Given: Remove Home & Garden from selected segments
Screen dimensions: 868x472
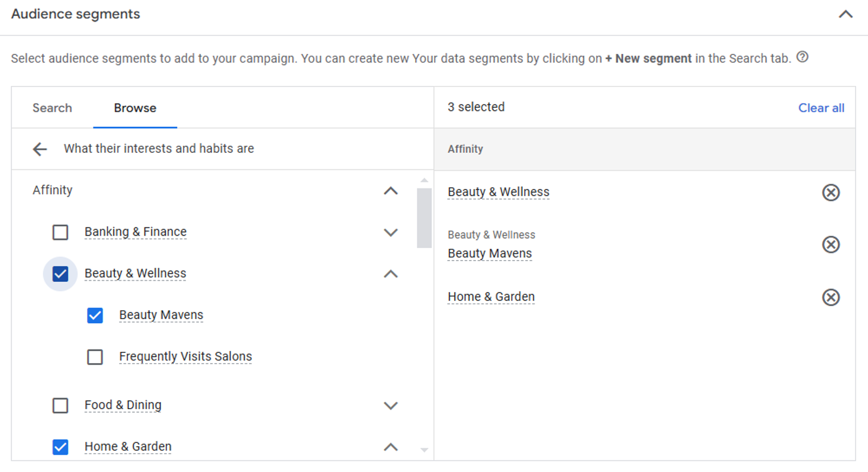Looking at the screenshot, I should (x=831, y=297).
